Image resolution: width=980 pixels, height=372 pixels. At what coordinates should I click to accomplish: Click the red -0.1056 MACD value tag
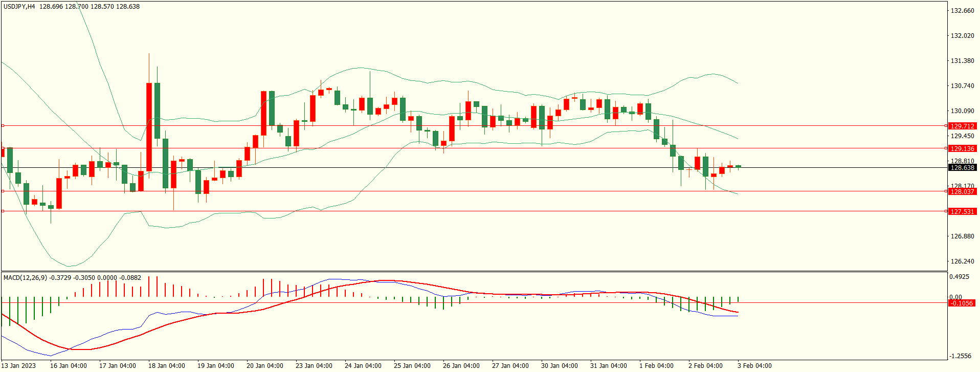point(961,303)
